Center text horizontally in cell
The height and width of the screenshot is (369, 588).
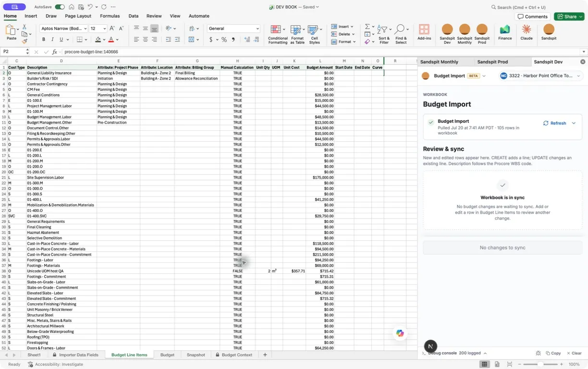point(146,39)
